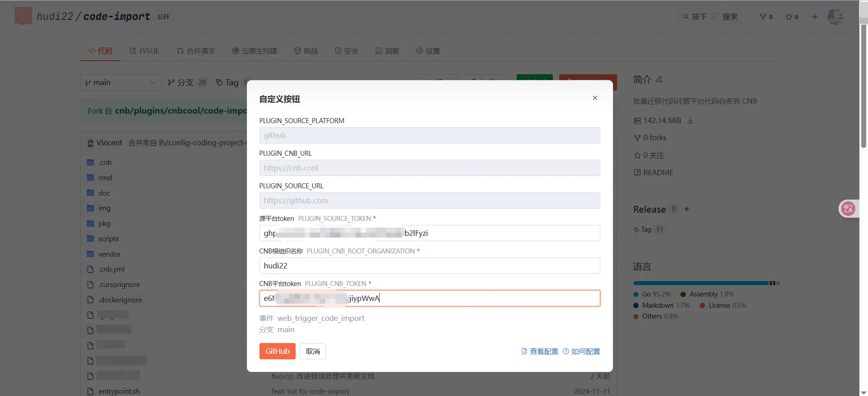Click the PLUGIN_SOURCE_TOKEN input field
Screen dimensions: 868x396
pyautogui.click(x=429, y=233)
